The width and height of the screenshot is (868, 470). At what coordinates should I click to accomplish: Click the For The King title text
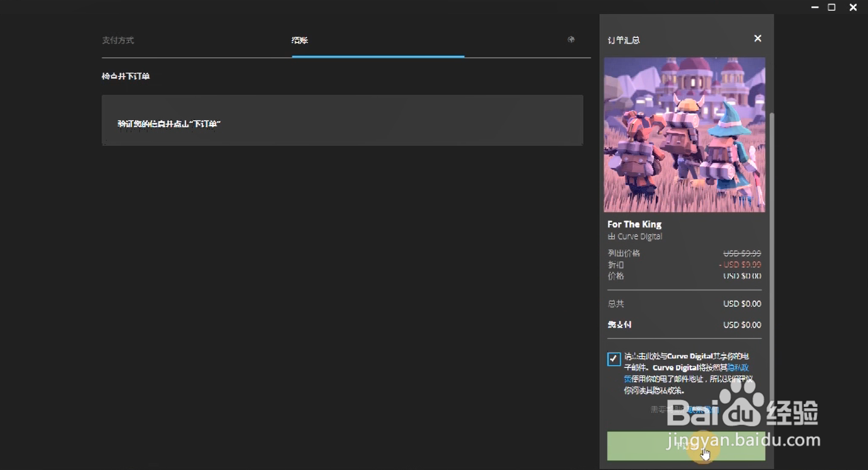[634, 224]
